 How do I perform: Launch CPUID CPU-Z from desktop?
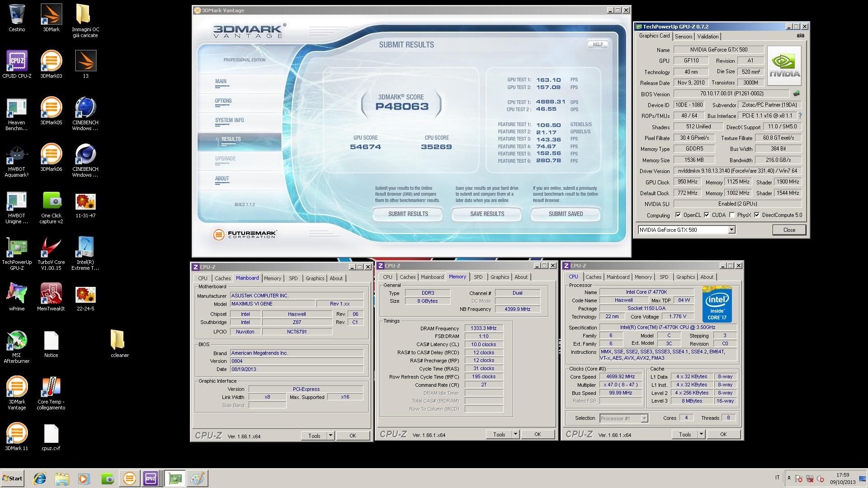click(x=17, y=64)
